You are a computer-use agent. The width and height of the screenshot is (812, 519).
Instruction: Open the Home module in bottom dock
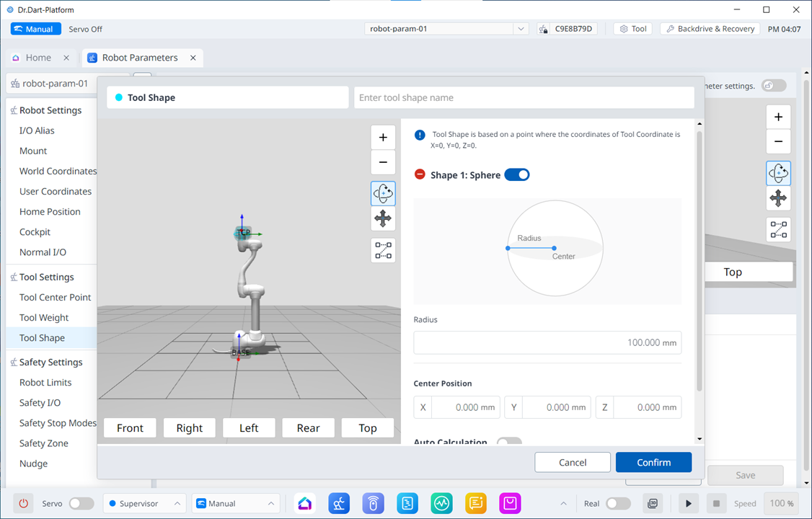pos(305,503)
